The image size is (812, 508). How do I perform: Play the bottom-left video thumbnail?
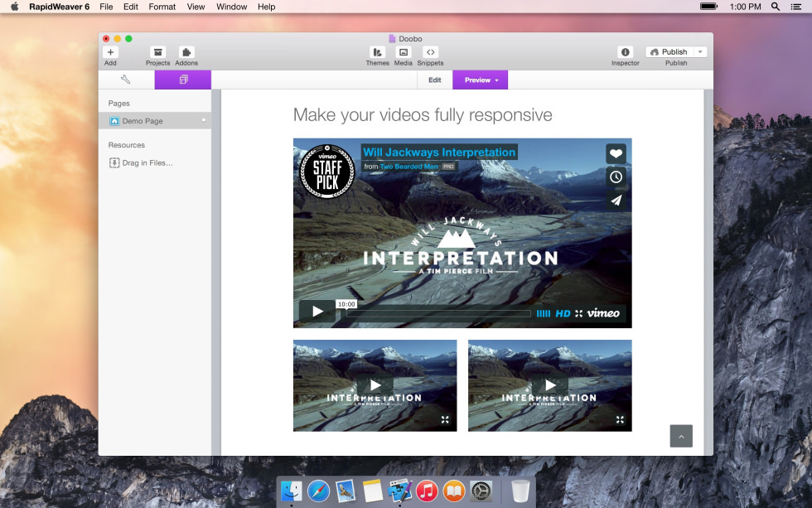point(375,385)
